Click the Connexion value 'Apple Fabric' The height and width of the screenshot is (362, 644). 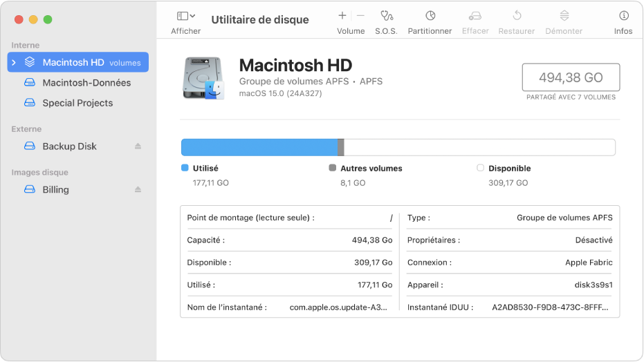pos(589,263)
